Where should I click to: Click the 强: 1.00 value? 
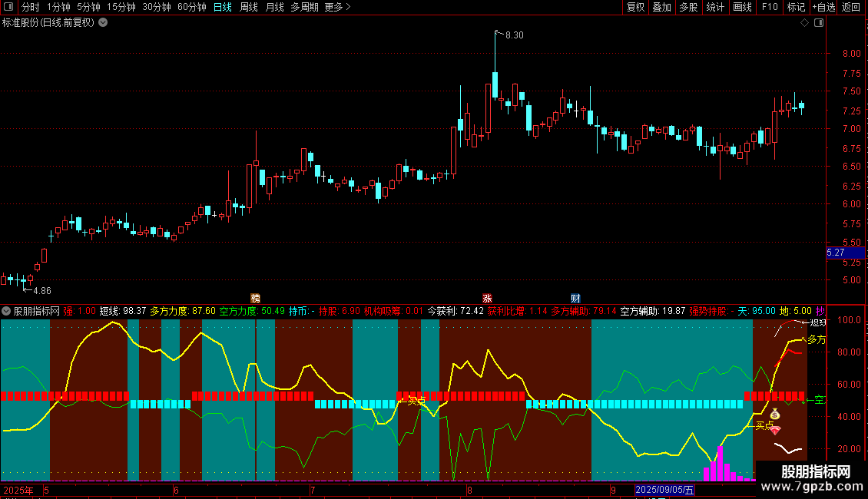point(80,311)
